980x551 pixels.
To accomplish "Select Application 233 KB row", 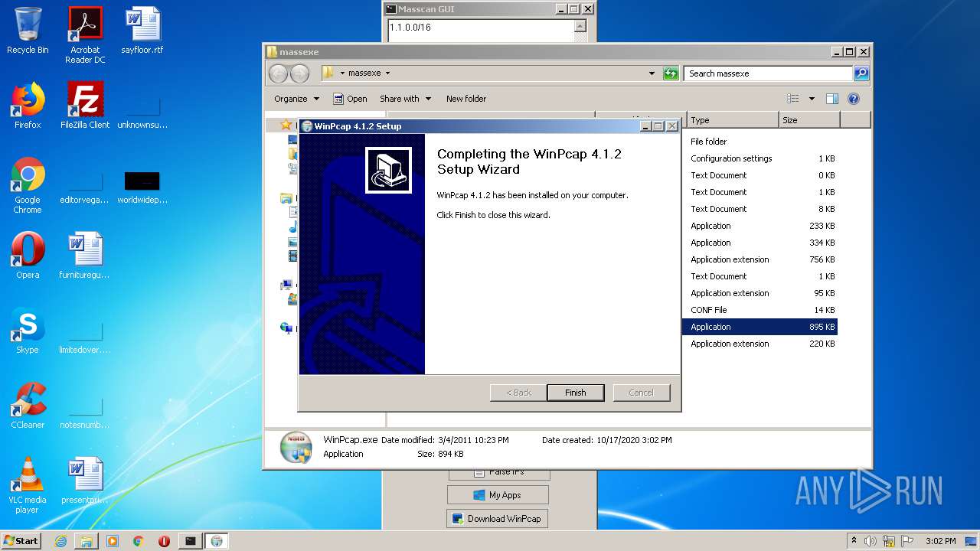I will pos(759,226).
